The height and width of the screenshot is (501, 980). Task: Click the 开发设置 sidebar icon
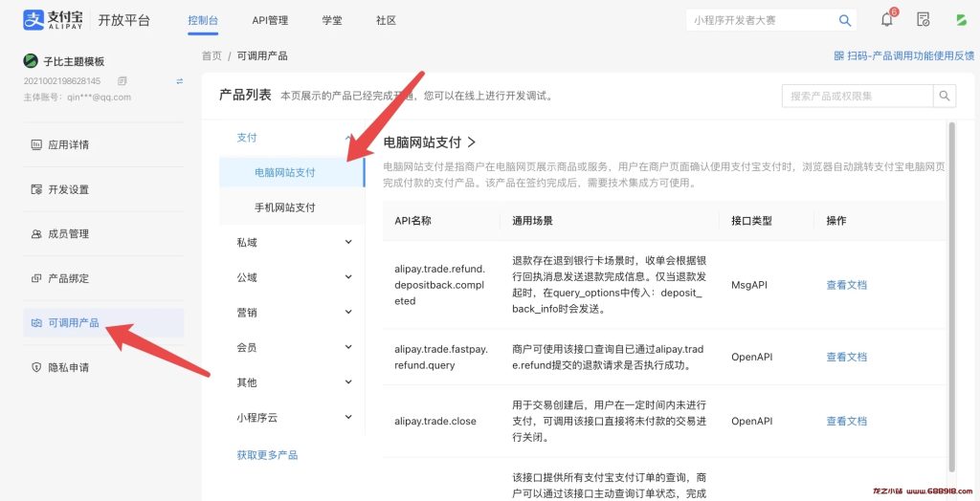tap(36, 189)
